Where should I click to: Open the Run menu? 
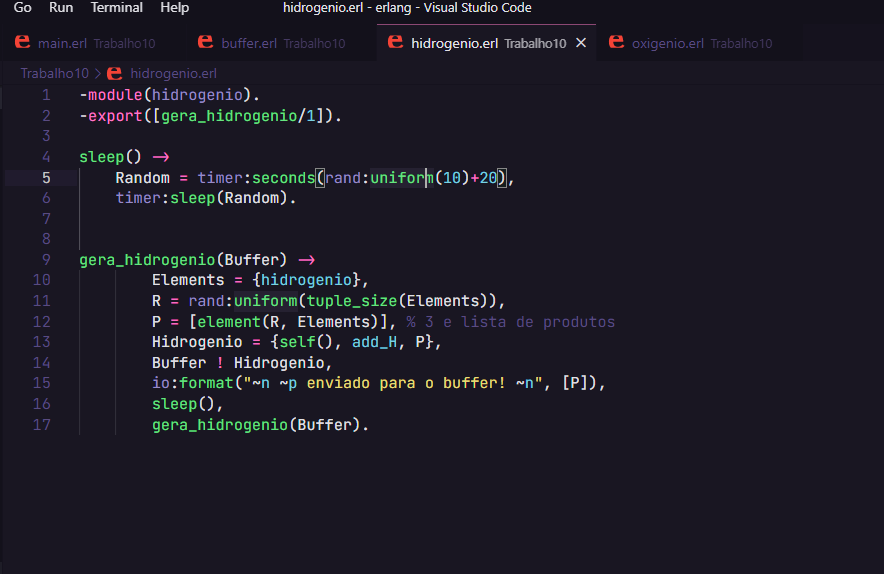[x=61, y=8]
